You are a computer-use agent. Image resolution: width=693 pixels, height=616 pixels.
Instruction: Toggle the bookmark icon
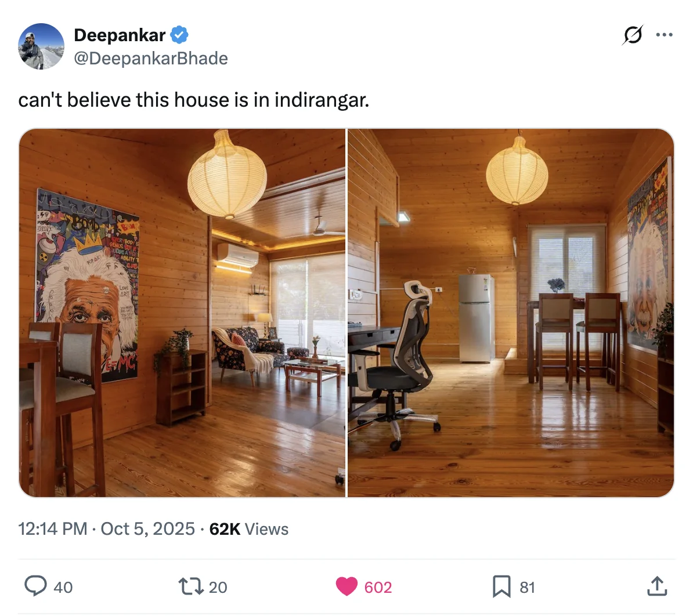point(501,586)
